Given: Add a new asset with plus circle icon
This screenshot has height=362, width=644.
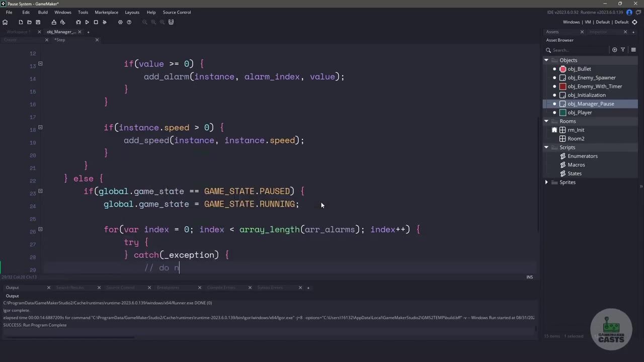Looking at the screenshot, I should click(x=614, y=50).
